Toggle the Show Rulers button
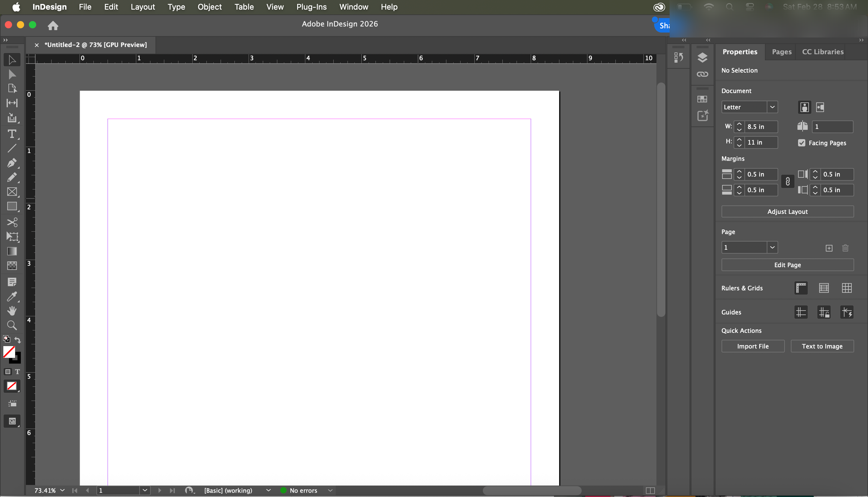868x497 pixels. (801, 288)
